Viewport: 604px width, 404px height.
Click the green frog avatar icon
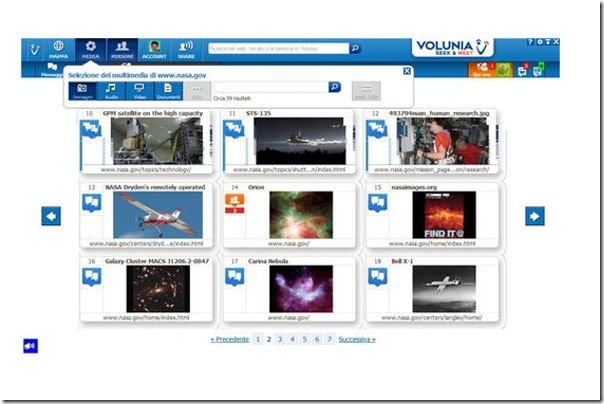coord(504,70)
